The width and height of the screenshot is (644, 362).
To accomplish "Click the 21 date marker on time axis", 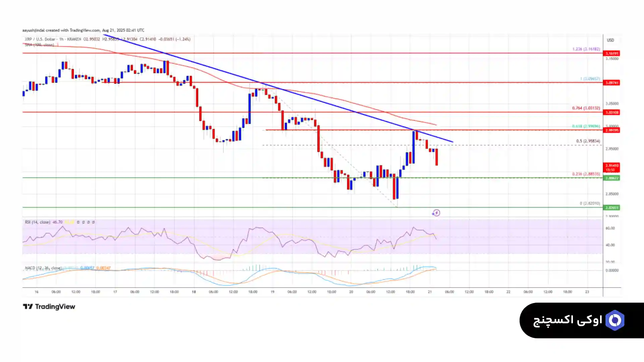I will coord(430,292).
